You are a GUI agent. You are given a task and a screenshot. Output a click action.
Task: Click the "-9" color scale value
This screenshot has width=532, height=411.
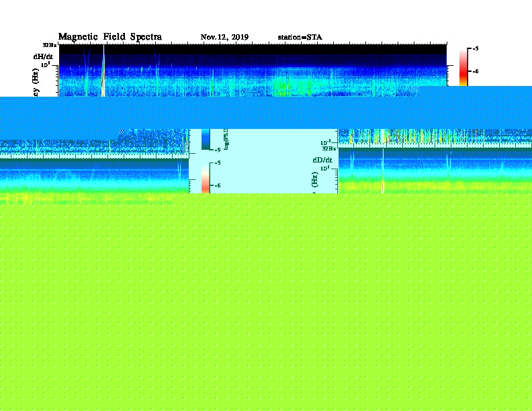point(218,150)
